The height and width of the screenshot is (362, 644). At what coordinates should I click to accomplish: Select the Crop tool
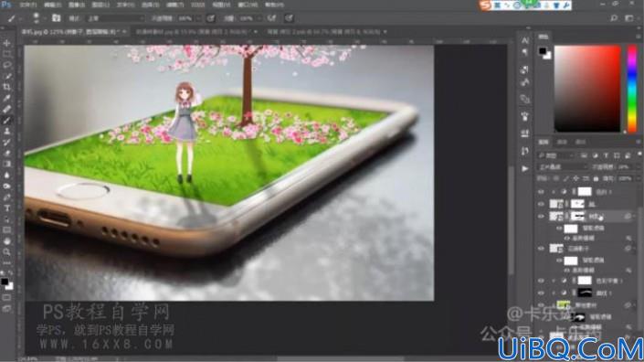click(7, 87)
